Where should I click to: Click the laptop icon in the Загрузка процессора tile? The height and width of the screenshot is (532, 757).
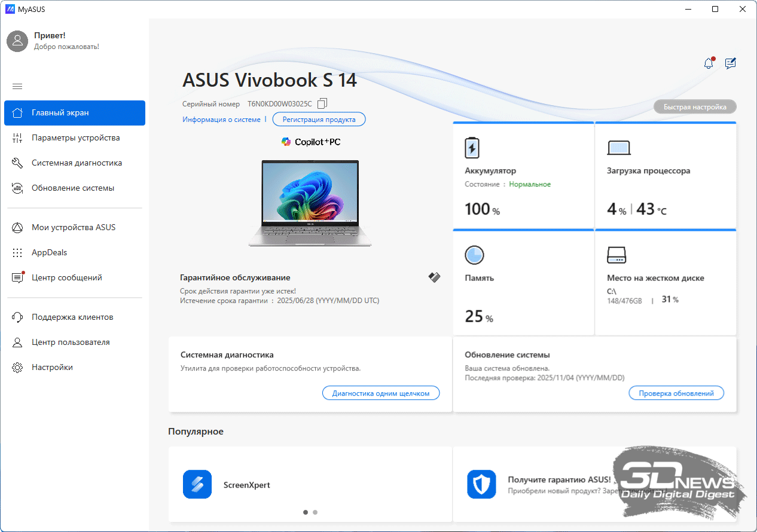tap(619, 148)
